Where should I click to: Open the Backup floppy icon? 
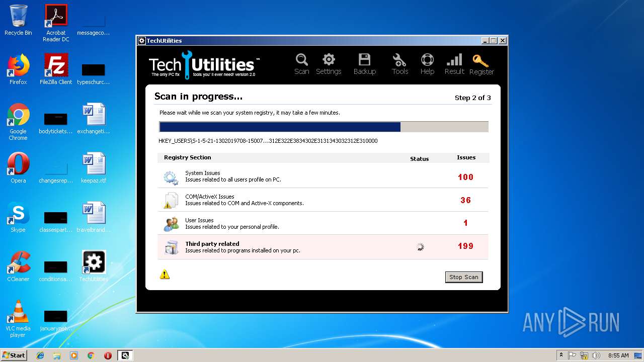(364, 64)
